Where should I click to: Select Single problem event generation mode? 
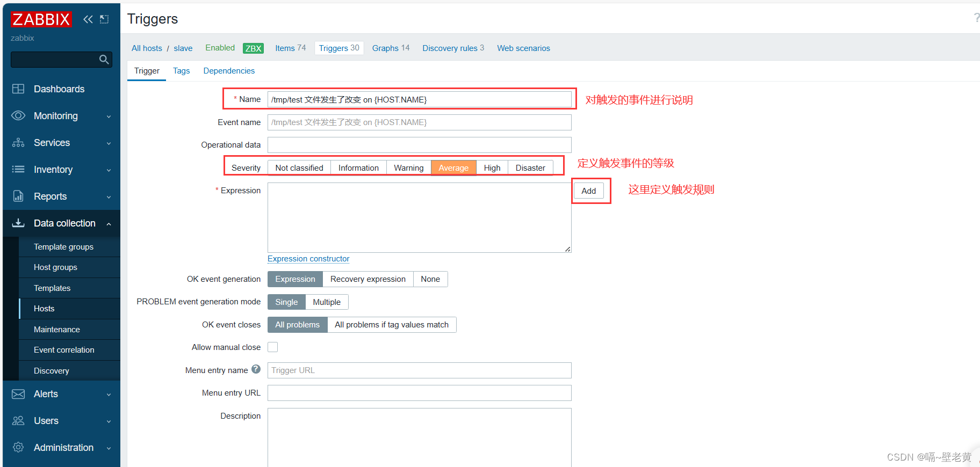[x=286, y=302]
